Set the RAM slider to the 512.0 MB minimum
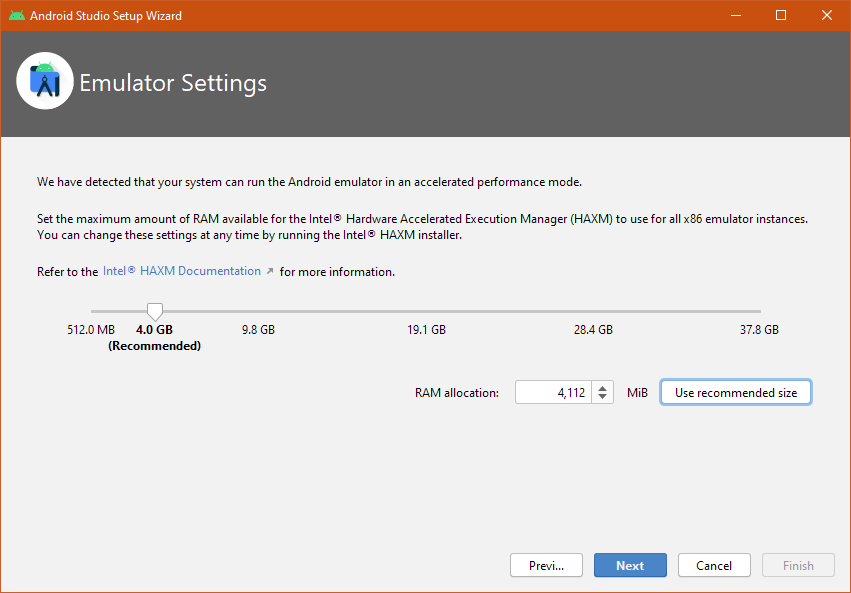 [x=92, y=312]
